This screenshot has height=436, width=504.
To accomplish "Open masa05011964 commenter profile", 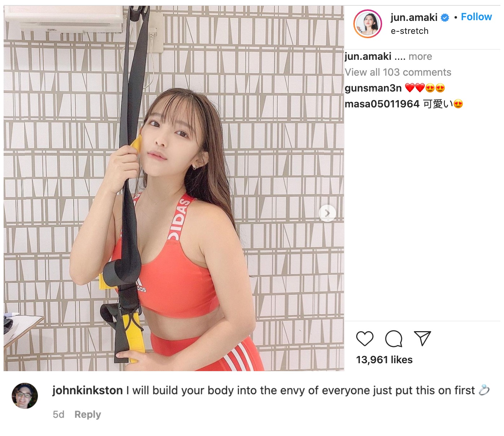I will 382,104.
